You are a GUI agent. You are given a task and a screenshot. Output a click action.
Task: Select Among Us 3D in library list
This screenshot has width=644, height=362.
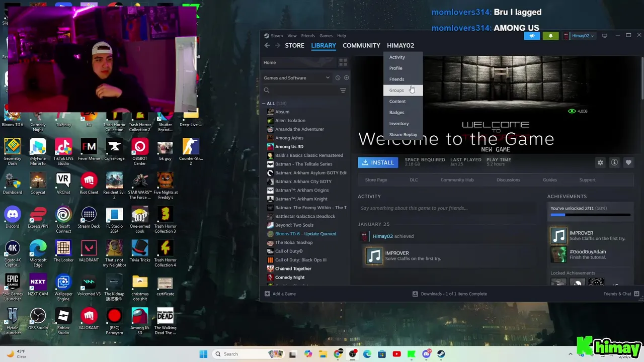click(289, 147)
